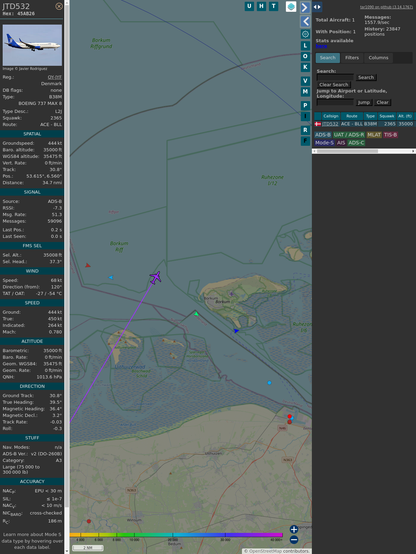Click the H map toolbar button
The height and width of the screenshot is (554, 416).
coord(261,6)
